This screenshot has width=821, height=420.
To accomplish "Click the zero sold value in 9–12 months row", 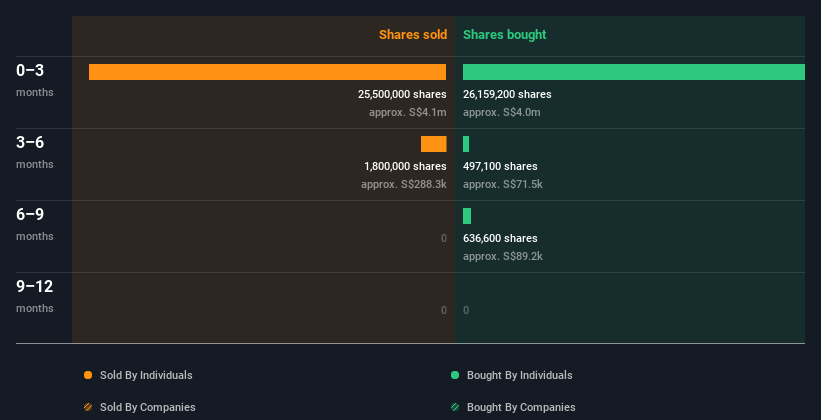I will [443, 310].
